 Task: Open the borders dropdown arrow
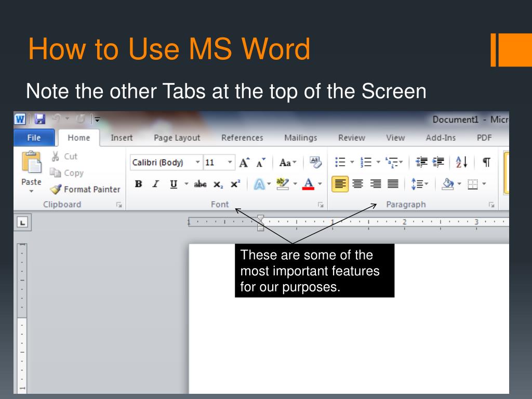coord(484,184)
